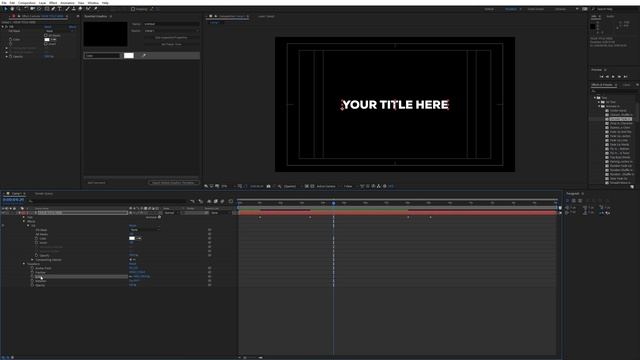Toggle frame blending switch in timeline header
The width and height of the screenshot is (640, 360).
216,201
